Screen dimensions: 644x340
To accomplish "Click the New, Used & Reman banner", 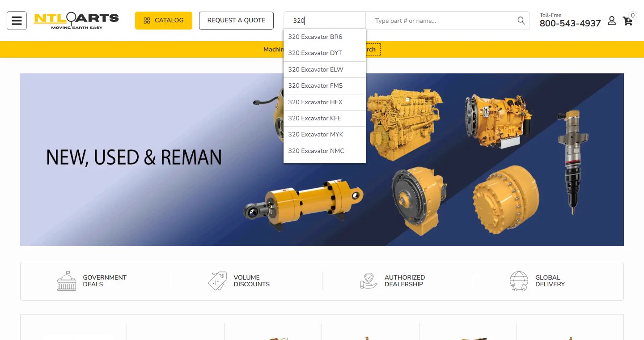I will [x=322, y=160].
